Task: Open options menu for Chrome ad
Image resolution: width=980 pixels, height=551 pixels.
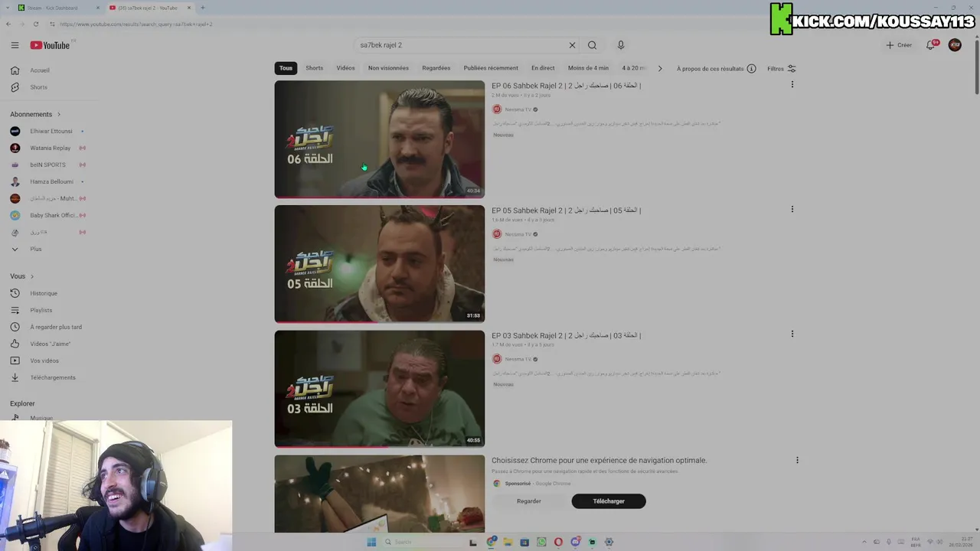Action: (x=797, y=460)
